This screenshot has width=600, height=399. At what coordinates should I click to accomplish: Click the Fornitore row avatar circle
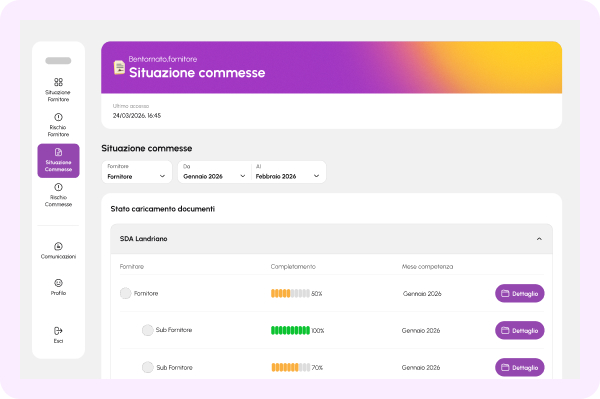pos(126,293)
